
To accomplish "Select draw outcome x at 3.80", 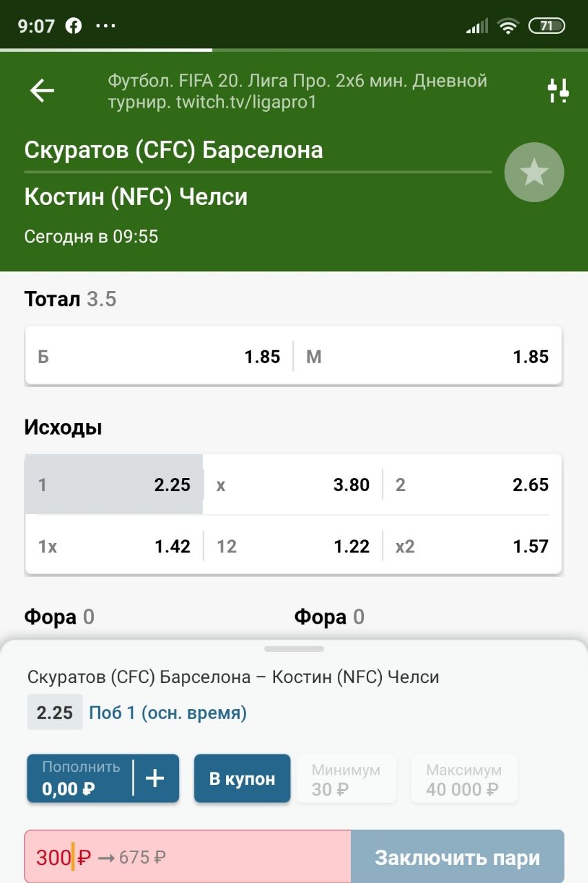I will (x=293, y=484).
